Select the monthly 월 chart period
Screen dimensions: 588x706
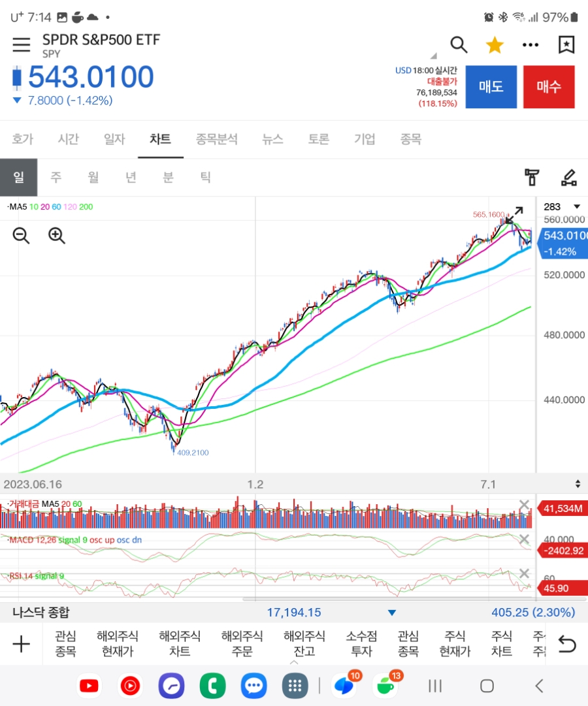[x=93, y=177]
